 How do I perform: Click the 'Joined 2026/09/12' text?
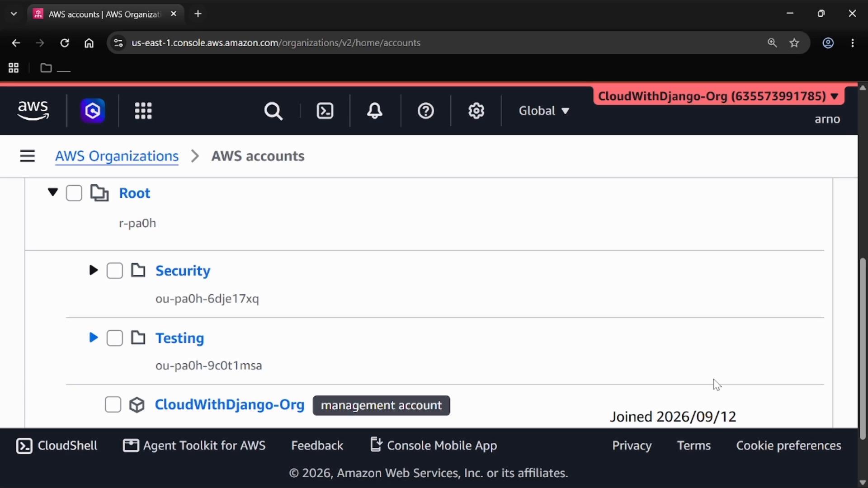coord(673,417)
